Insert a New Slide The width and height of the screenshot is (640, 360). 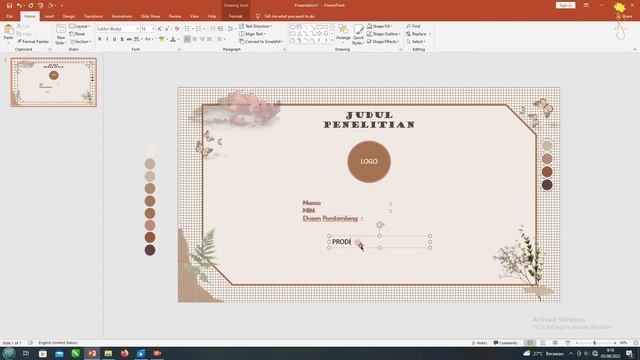tap(60, 34)
